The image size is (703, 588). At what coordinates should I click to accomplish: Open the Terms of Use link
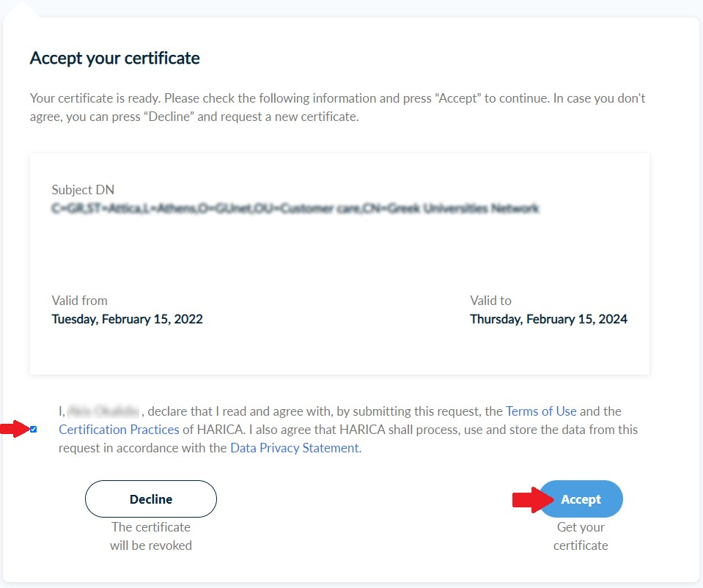pyautogui.click(x=541, y=411)
